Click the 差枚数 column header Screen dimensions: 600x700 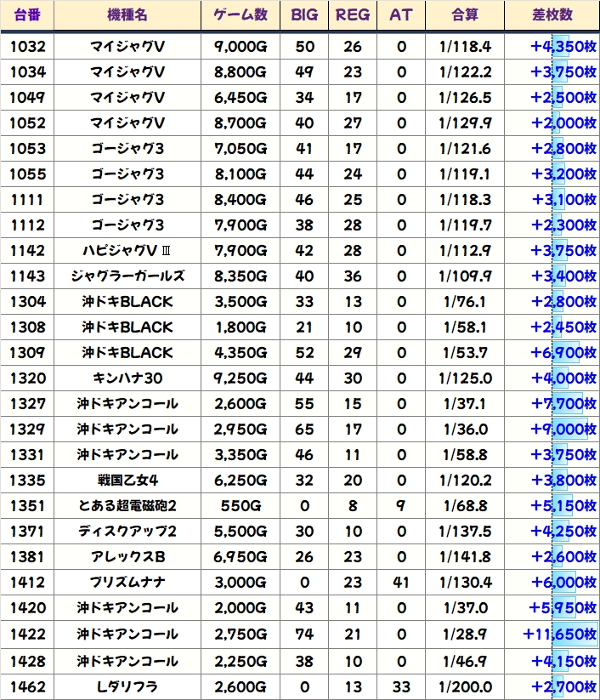552,16
